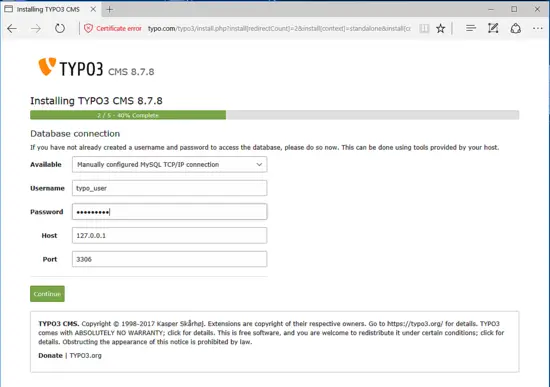This screenshot has width=550, height=387.
Task: Click the Database connection heading
Action: point(75,134)
